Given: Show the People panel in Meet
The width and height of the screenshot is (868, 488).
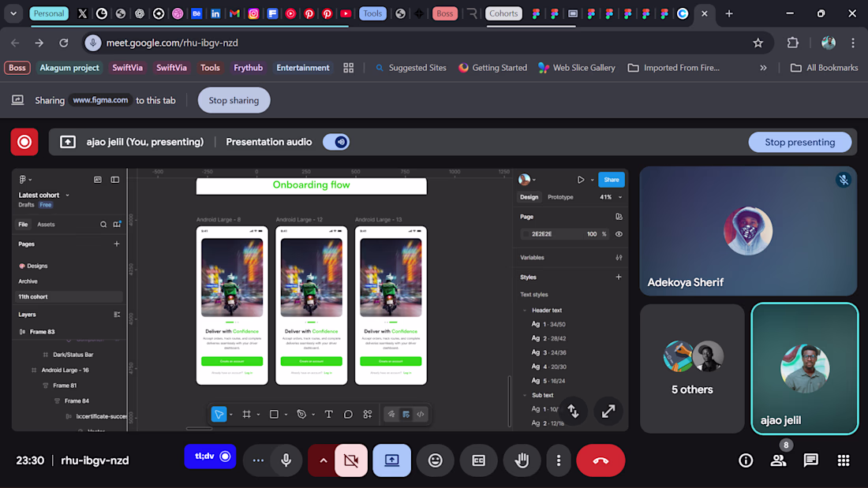Looking at the screenshot, I should (x=778, y=460).
